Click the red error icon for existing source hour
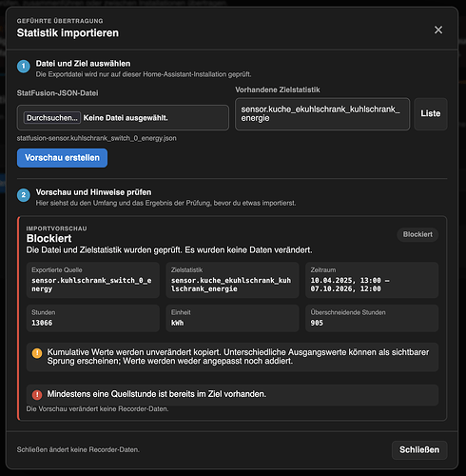The width and height of the screenshot is (466, 476). tap(37, 394)
